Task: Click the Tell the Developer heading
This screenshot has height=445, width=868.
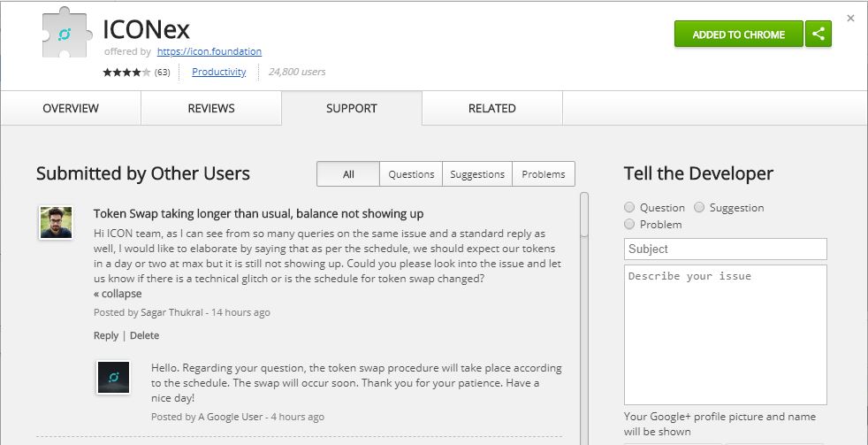Action: click(698, 173)
